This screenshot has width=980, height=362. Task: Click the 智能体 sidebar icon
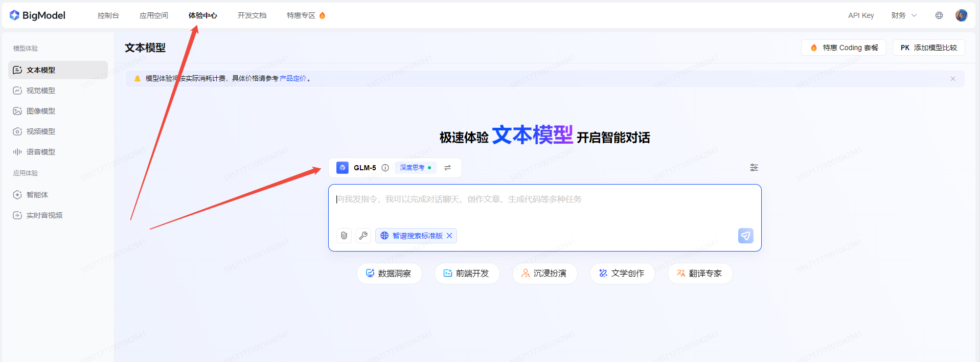pyautogui.click(x=17, y=195)
